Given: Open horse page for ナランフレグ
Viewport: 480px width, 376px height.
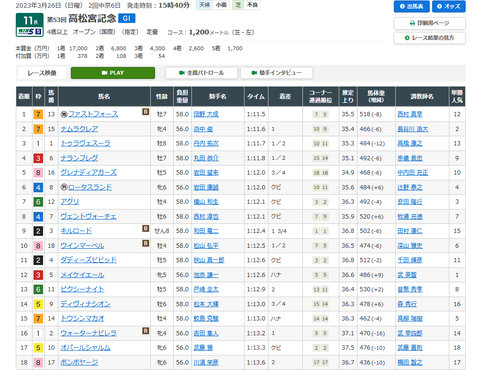Looking at the screenshot, I should (79, 158).
